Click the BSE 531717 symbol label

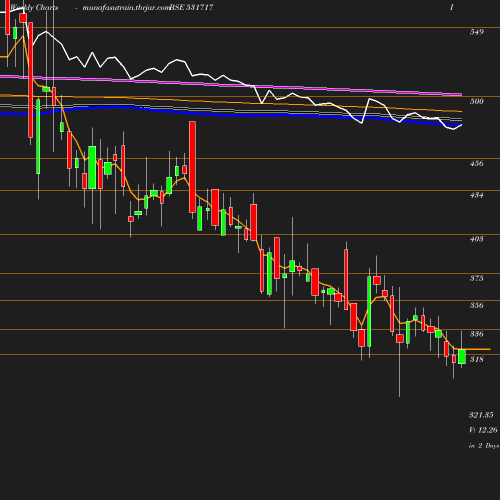(191, 7)
